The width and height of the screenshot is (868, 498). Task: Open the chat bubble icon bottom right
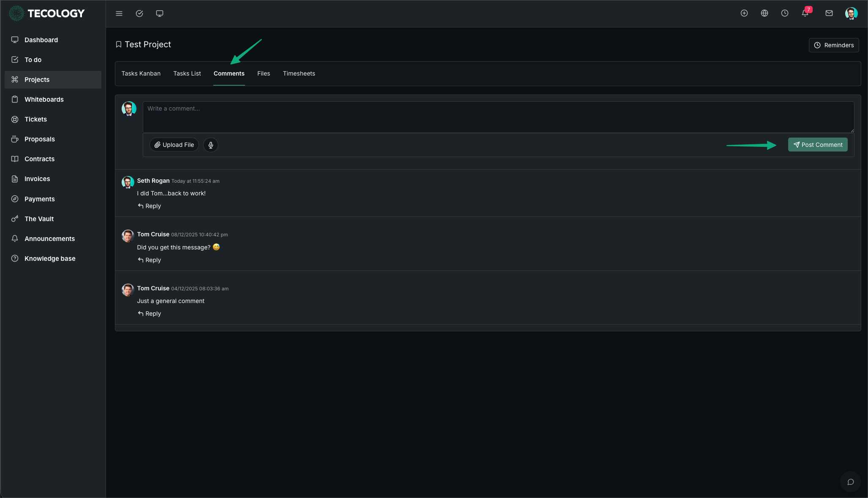pyautogui.click(x=851, y=482)
